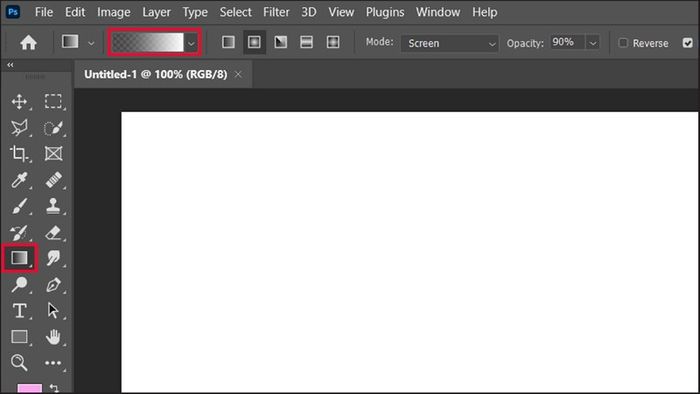This screenshot has width=700, height=394.
Task: Select the Pen tool
Action: pos(53,284)
